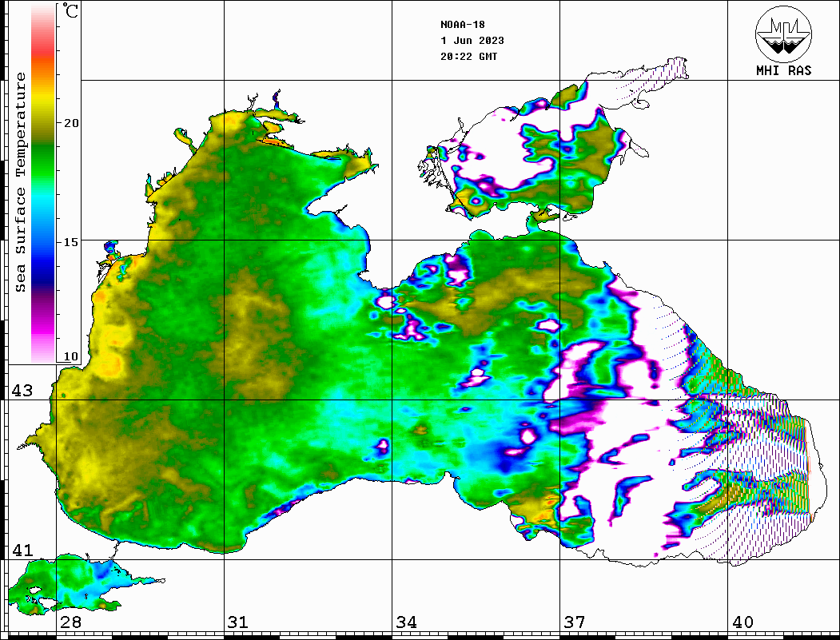Viewport: 840px width, 640px height.
Task: Click the '°C' unit label
Action: [70, 10]
